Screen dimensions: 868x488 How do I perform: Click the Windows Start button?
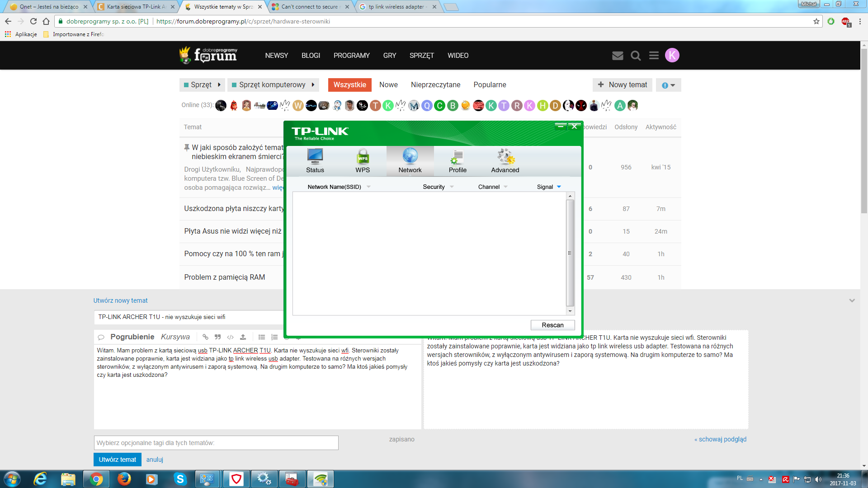coord(12,479)
